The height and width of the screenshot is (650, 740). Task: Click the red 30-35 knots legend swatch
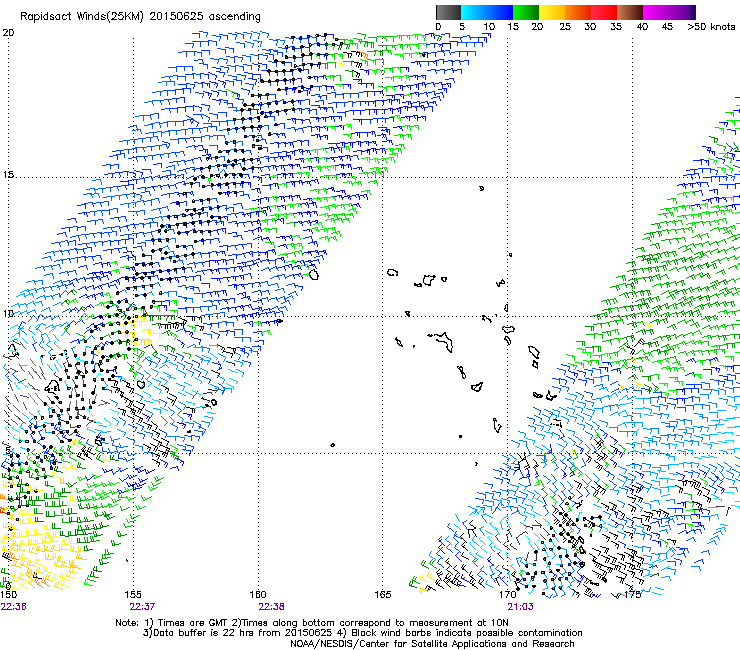point(604,12)
